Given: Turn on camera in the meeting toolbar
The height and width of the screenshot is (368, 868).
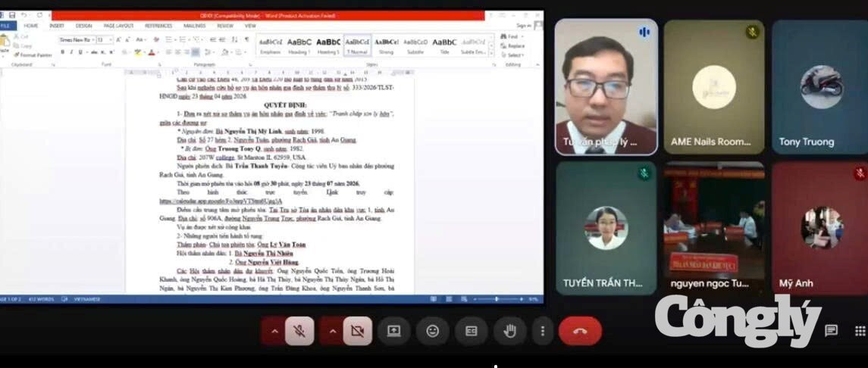Looking at the screenshot, I should coord(358,331).
